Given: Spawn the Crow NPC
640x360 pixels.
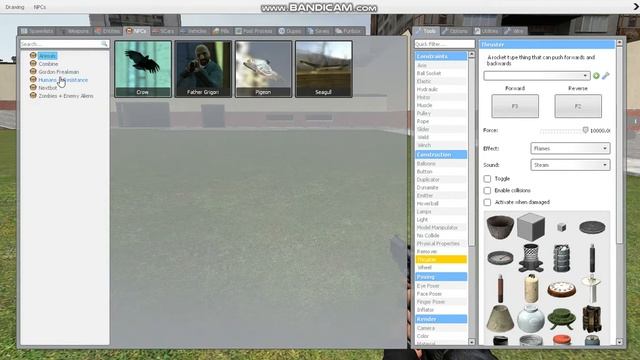Looking at the screenshot, I should 143,69.
